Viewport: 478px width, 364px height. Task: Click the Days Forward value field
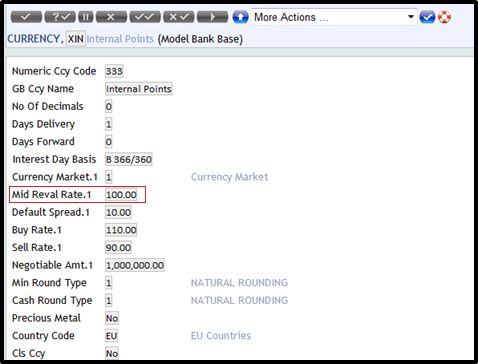tap(109, 142)
